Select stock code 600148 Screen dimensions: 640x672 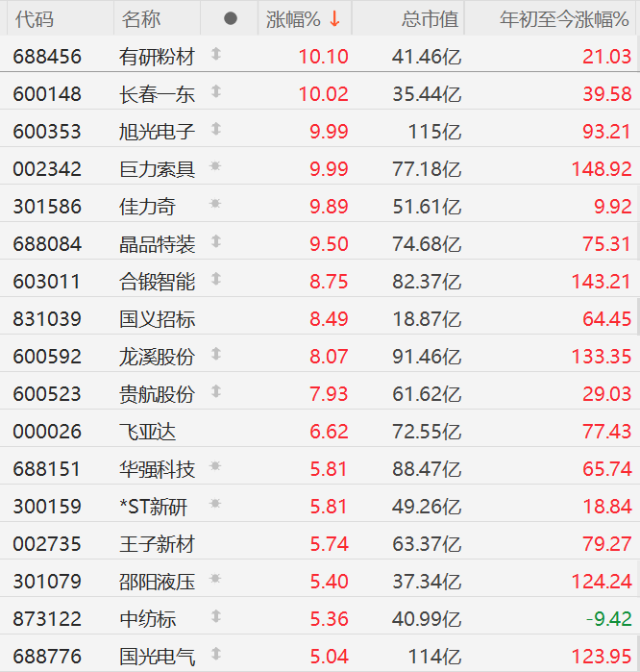tap(47, 94)
